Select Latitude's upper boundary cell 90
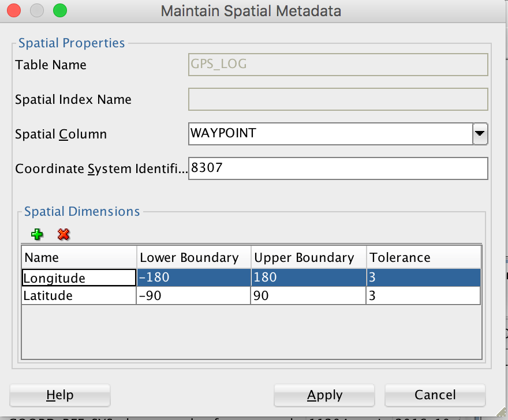This screenshot has width=508, height=420. 308,296
